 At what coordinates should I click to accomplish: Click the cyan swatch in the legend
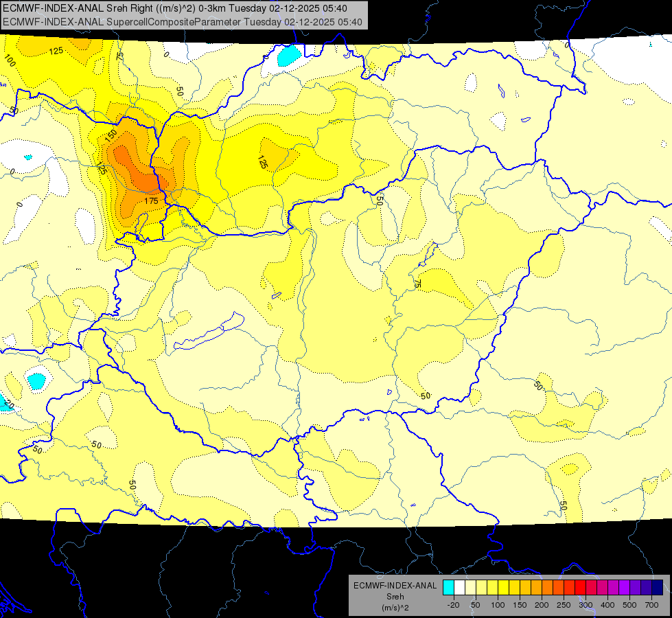(x=449, y=587)
